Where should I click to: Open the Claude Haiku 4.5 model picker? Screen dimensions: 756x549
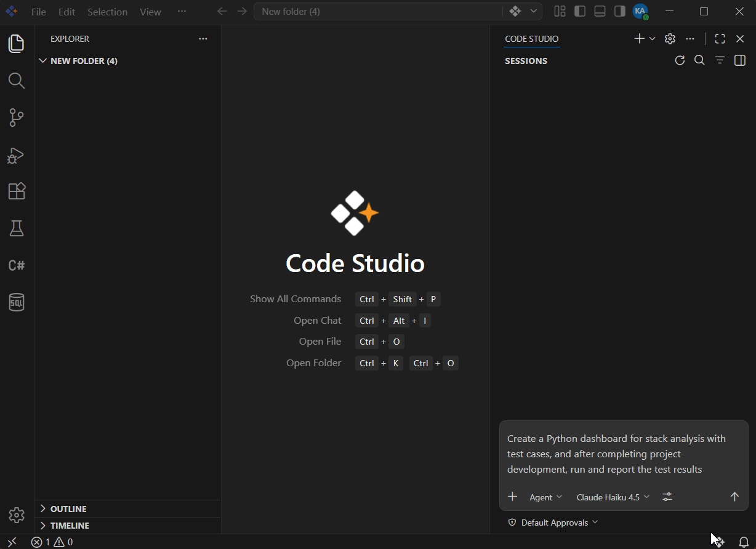613,497
